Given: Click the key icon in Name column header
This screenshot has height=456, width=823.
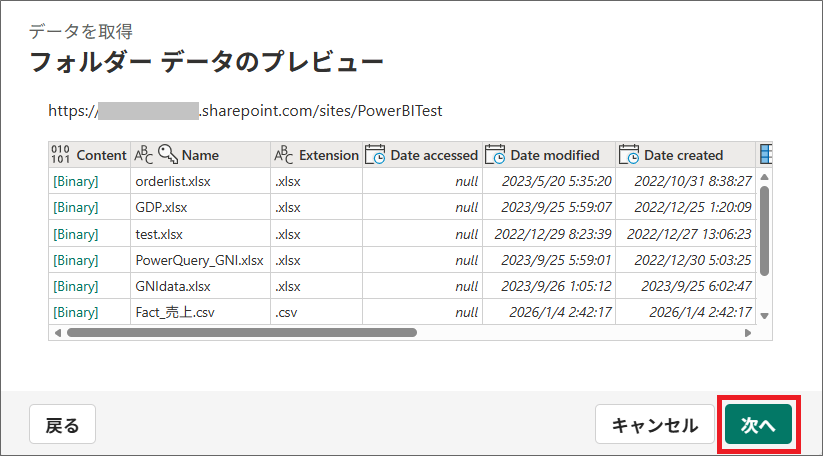Looking at the screenshot, I should click(x=168, y=155).
